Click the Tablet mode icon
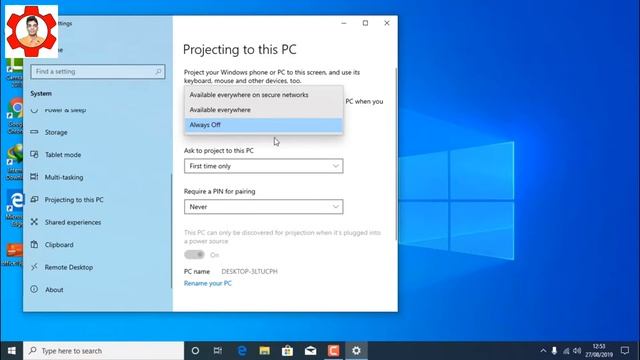This screenshot has height=360, width=640. tap(34, 154)
